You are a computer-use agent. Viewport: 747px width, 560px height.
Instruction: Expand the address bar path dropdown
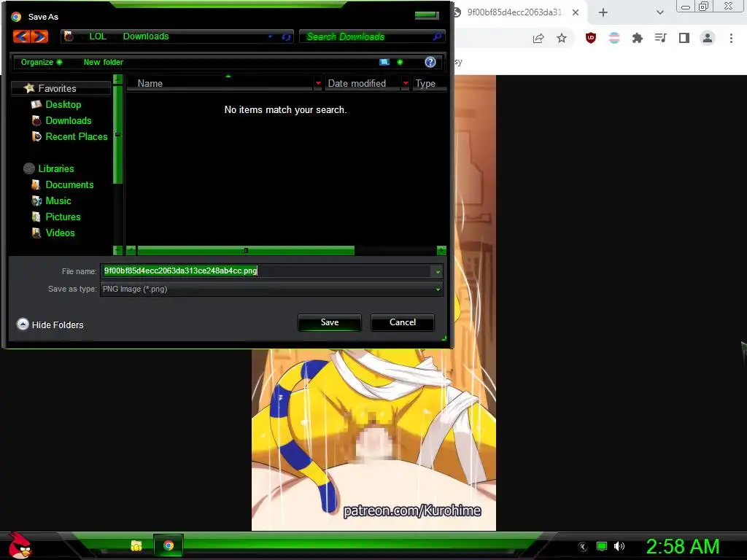pos(270,36)
